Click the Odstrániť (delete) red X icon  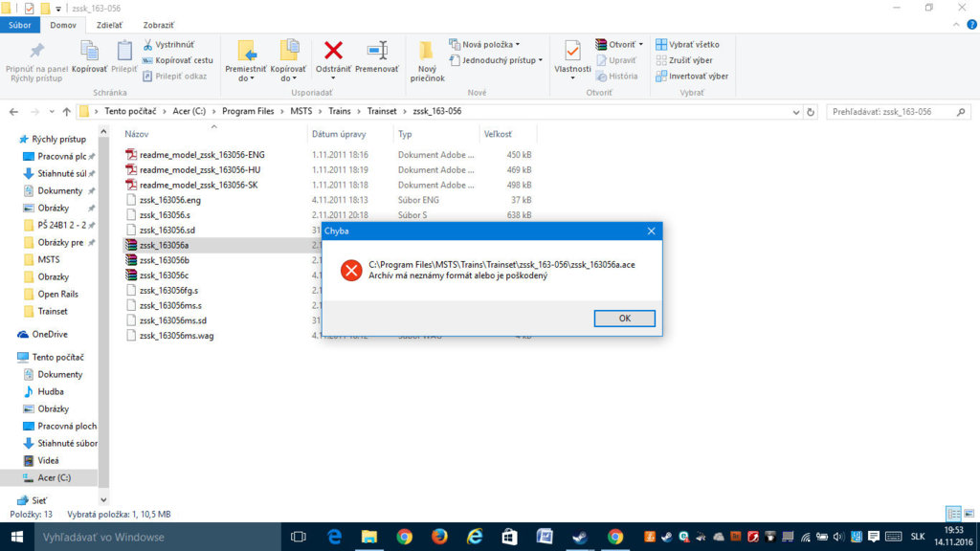[x=333, y=52]
